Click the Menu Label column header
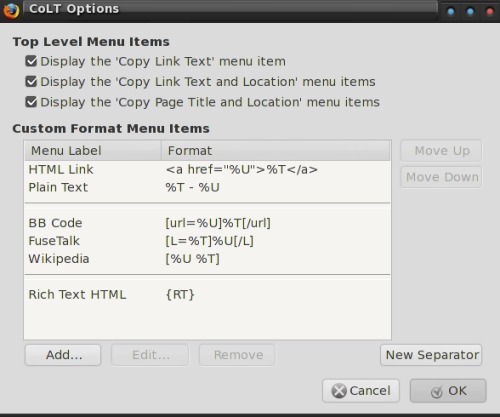 click(93, 151)
